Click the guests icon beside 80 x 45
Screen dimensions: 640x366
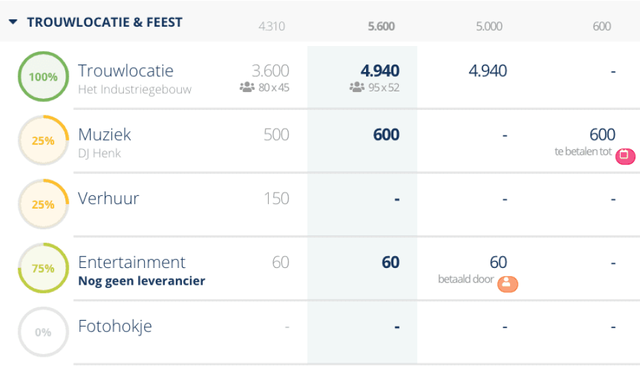tap(247, 87)
